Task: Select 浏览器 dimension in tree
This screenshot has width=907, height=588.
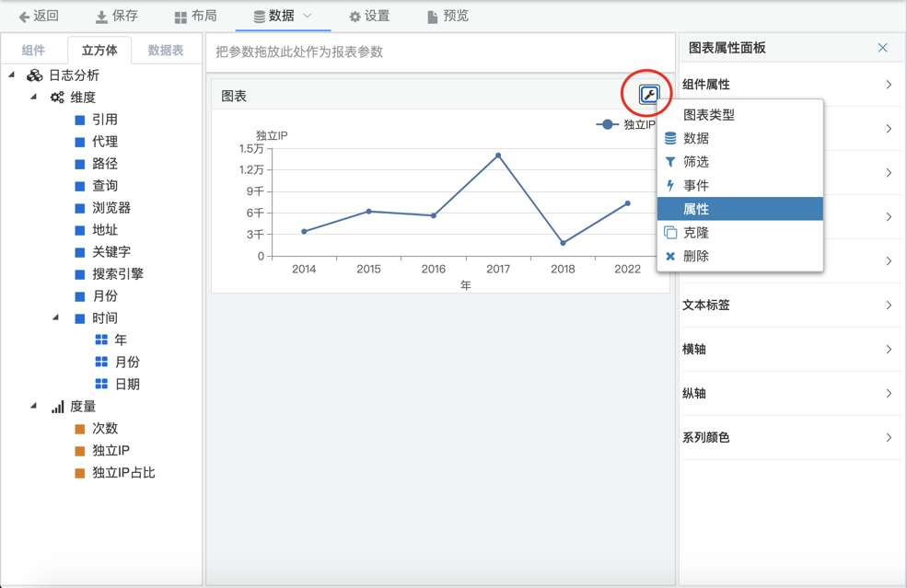Action: pyautogui.click(x=111, y=208)
